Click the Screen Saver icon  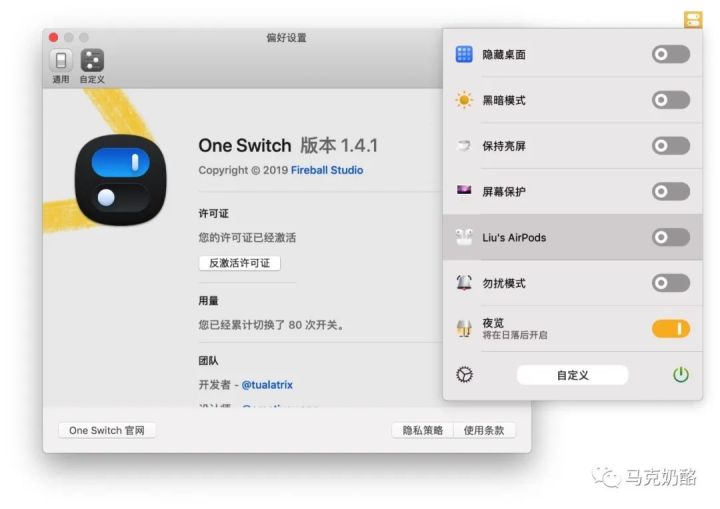click(464, 190)
